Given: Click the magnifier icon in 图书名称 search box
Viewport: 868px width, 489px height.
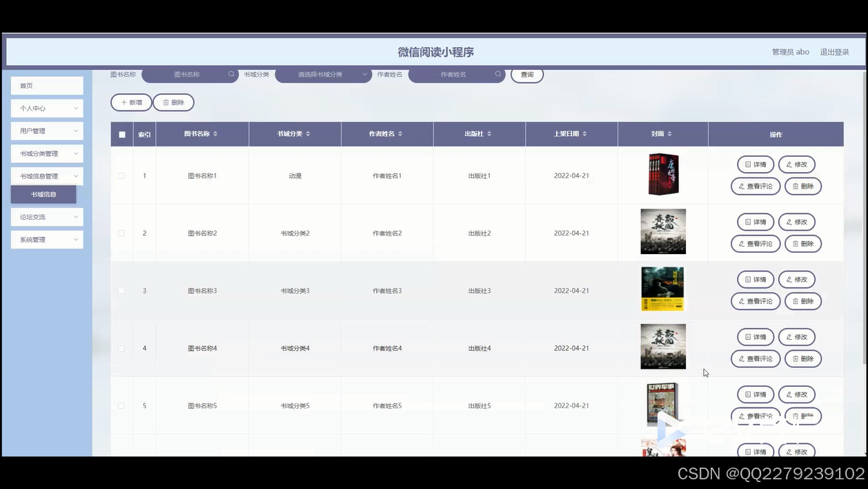Looking at the screenshot, I should [x=230, y=74].
